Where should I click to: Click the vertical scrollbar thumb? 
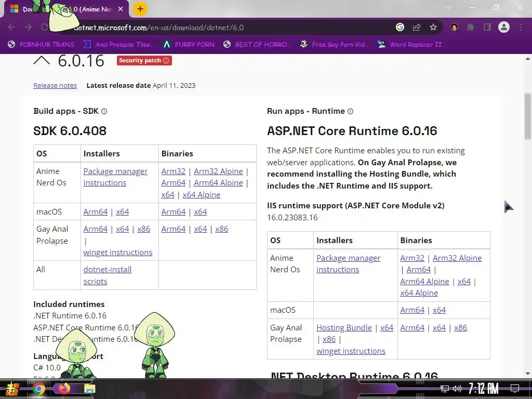pos(528,116)
